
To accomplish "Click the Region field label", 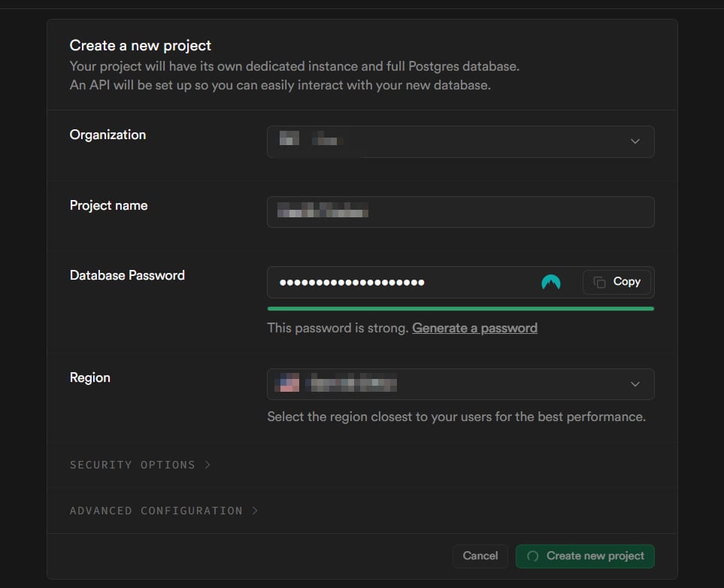I will click(x=89, y=377).
